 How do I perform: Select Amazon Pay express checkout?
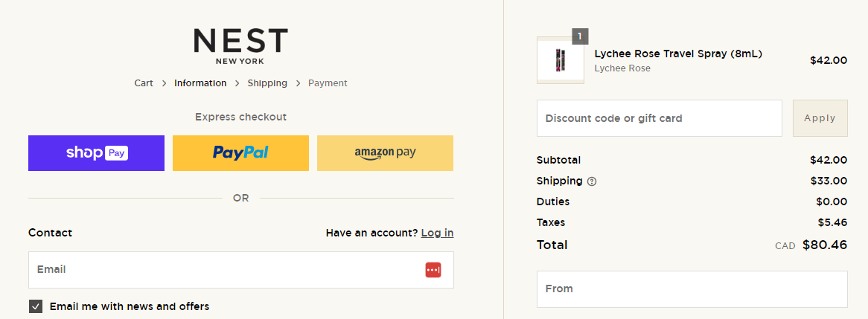pos(385,153)
